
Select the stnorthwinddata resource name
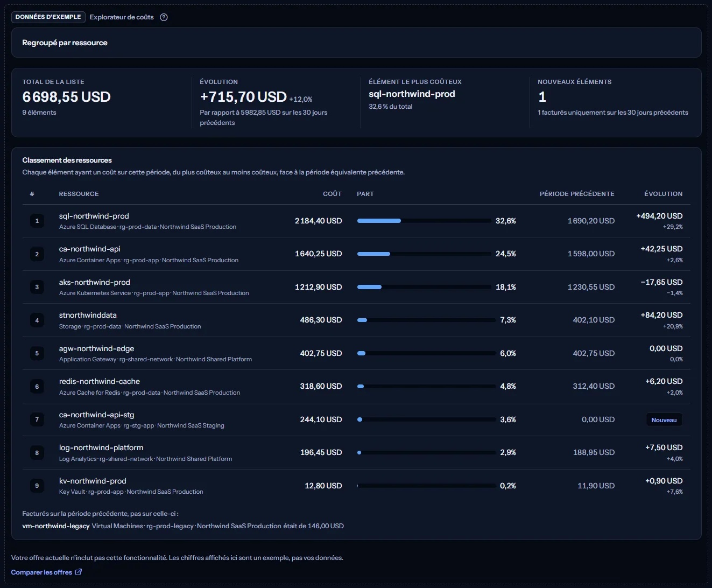(88, 315)
